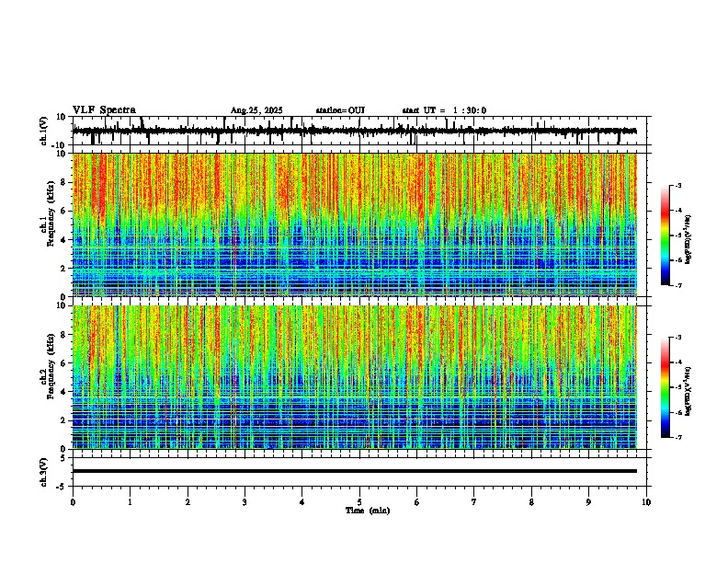Viewport: 728px width, 563px height.
Task: Click the 'VLF Spectra' plot title
Action: coord(104,110)
